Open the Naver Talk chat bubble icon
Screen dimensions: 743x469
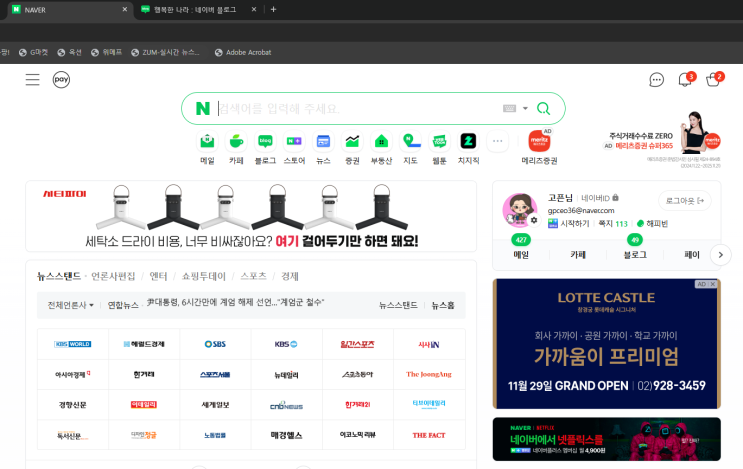[656, 80]
